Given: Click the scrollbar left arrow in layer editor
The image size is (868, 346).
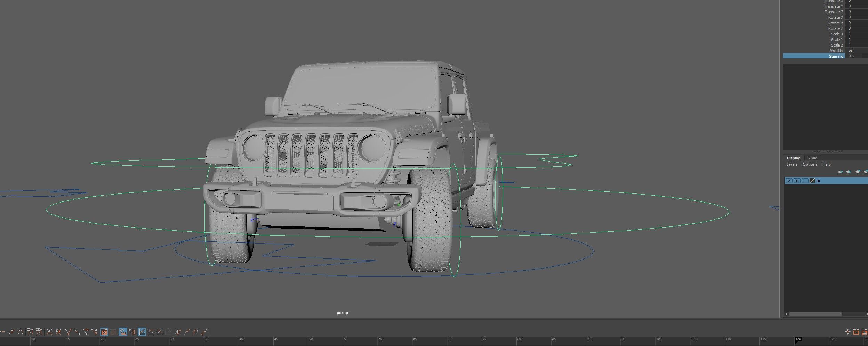Looking at the screenshot, I should point(786,314).
